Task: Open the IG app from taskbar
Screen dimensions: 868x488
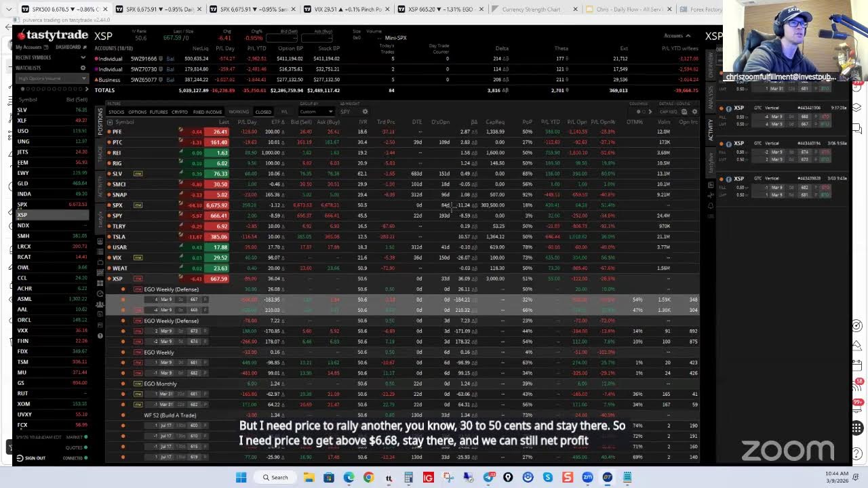Action: coord(428,477)
